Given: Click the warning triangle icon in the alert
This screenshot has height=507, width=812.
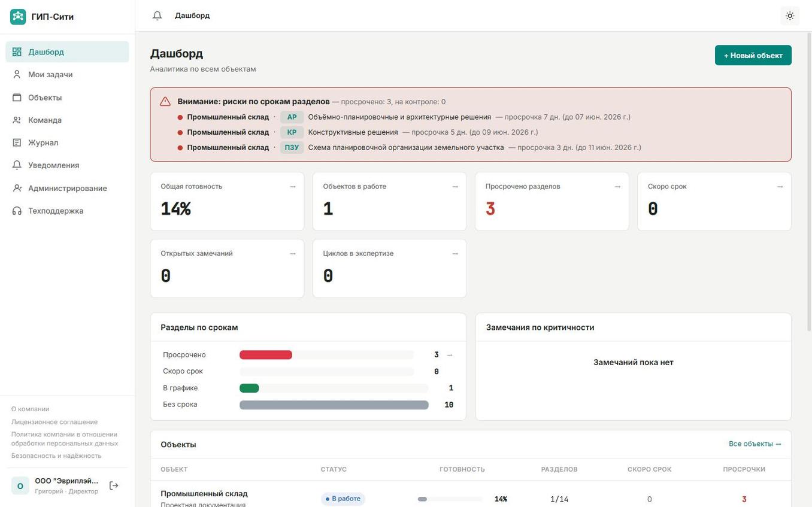Looking at the screenshot, I should (165, 102).
